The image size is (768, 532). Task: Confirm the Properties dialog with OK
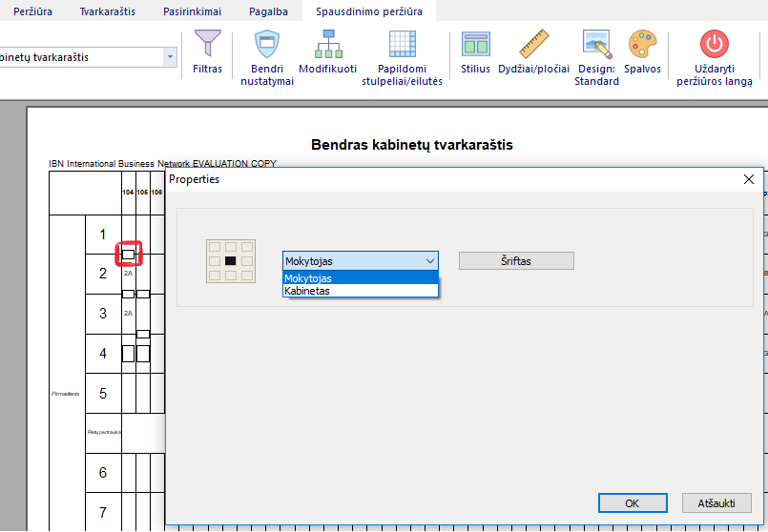632,503
